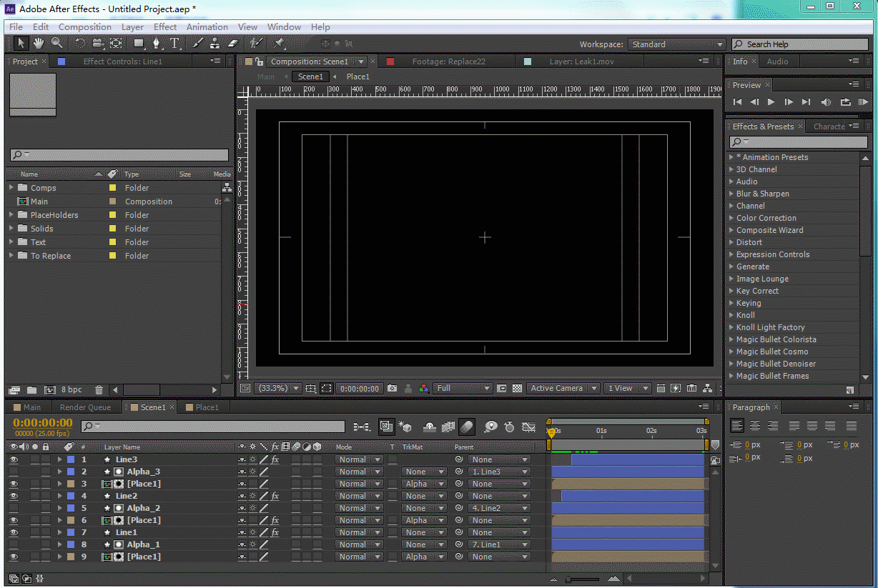Select the Selection arrow tool
Image resolution: width=878 pixels, height=588 pixels.
pyautogui.click(x=21, y=44)
